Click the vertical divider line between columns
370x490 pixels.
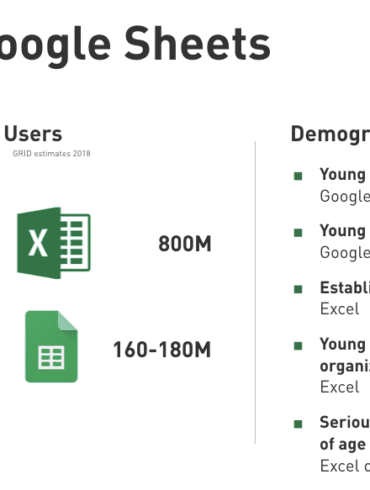[x=255, y=292]
